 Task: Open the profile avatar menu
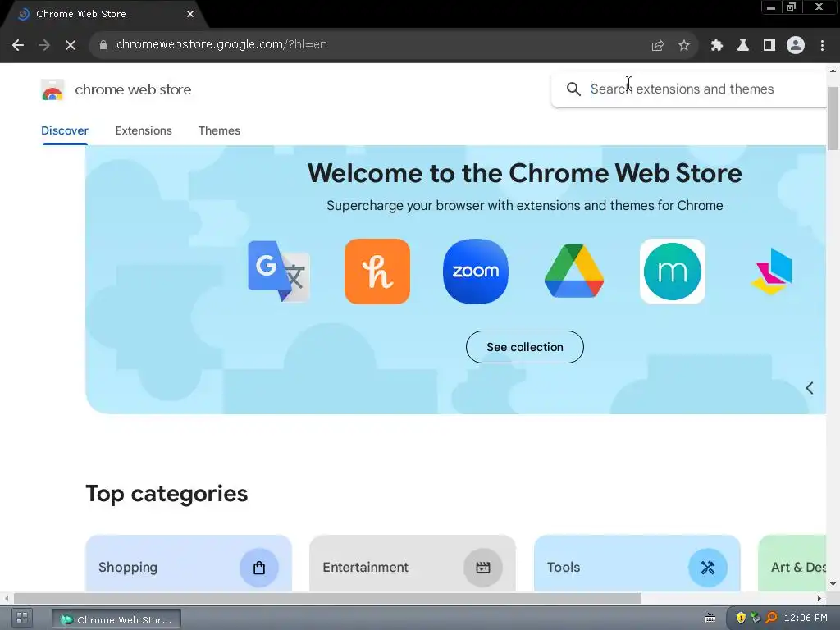coord(796,45)
